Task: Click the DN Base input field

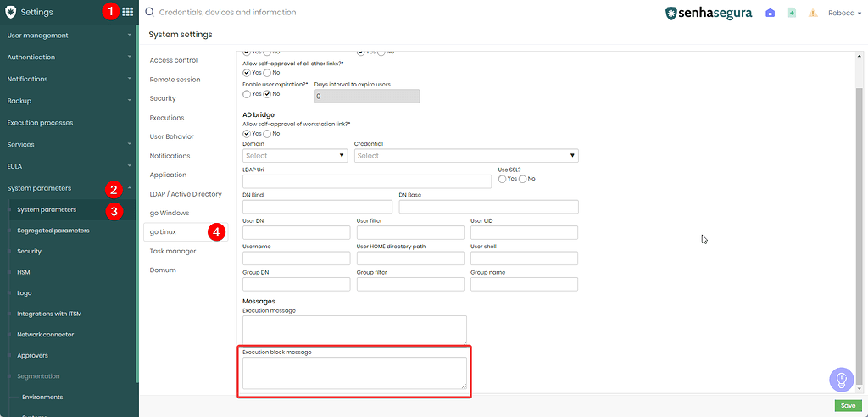Action: point(489,207)
